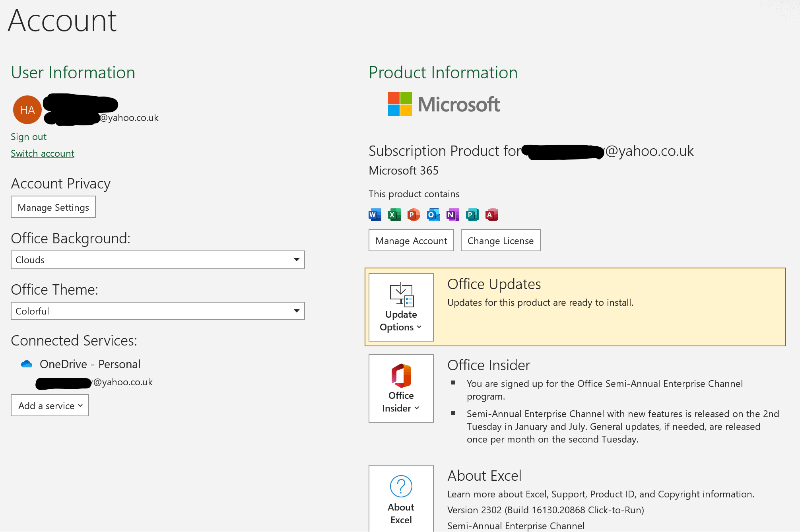Click the Switch account link
Viewport: 800px width, 532px height.
(43, 153)
